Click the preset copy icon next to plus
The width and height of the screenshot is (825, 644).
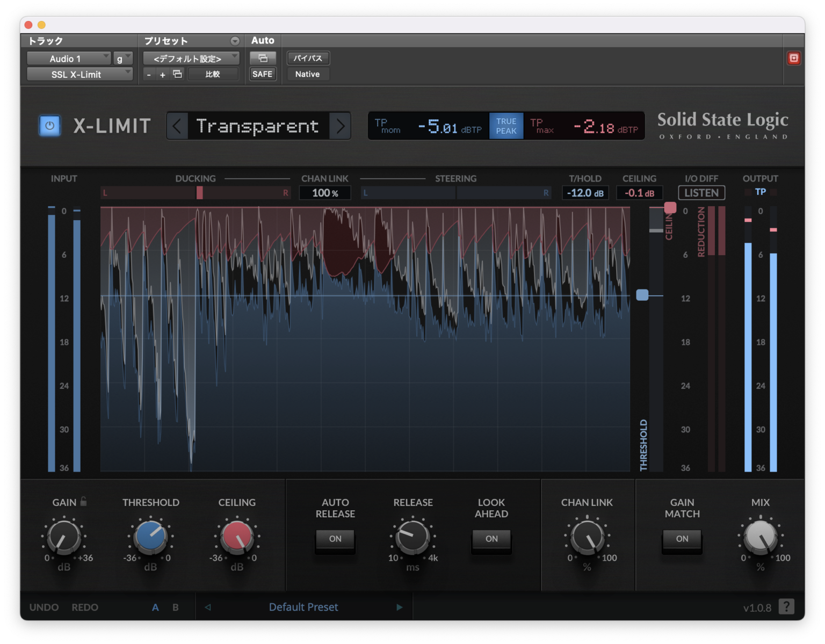pyautogui.click(x=177, y=74)
